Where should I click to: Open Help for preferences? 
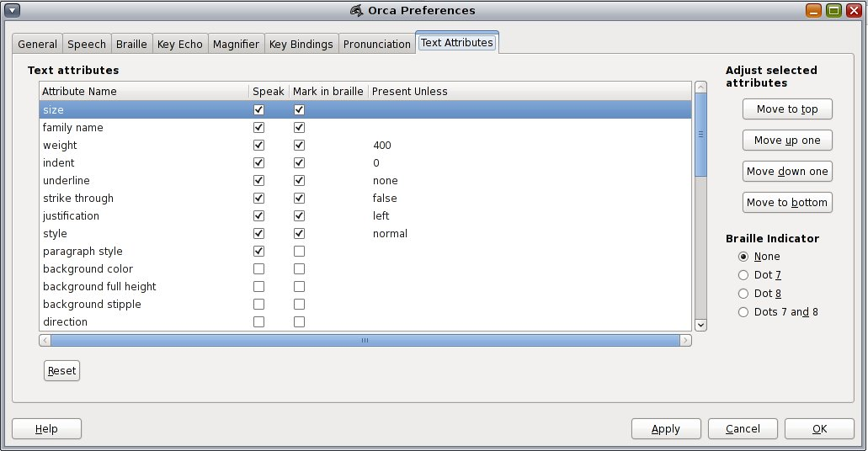[46, 429]
